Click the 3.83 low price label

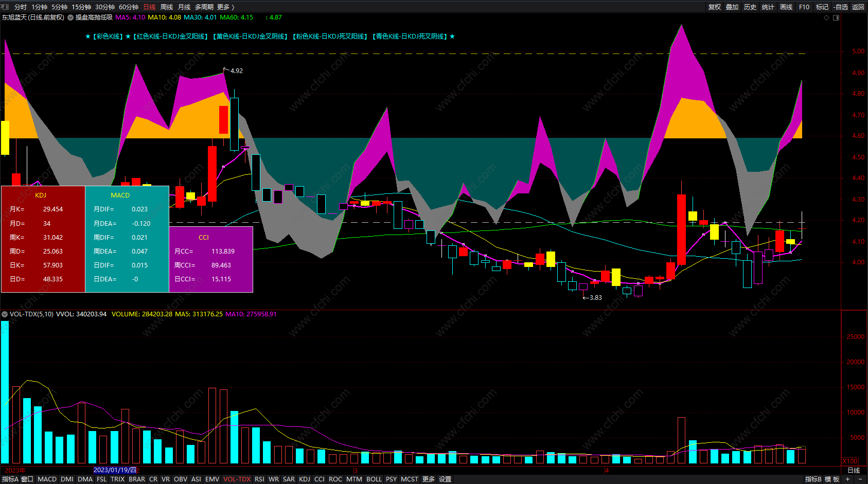(x=595, y=298)
